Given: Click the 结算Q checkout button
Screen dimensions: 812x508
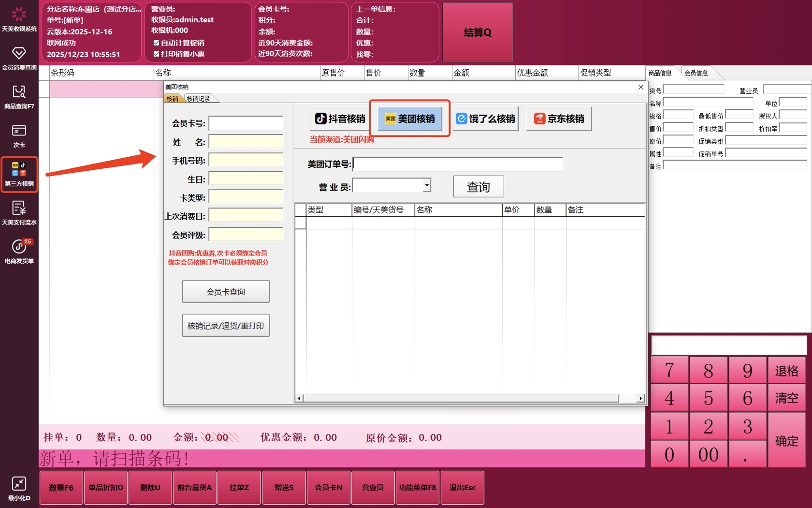Looking at the screenshot, I should (477, 32).
